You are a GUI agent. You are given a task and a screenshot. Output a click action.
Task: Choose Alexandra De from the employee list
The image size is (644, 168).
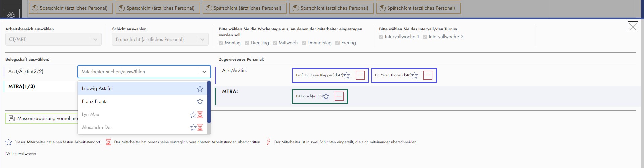96,127
